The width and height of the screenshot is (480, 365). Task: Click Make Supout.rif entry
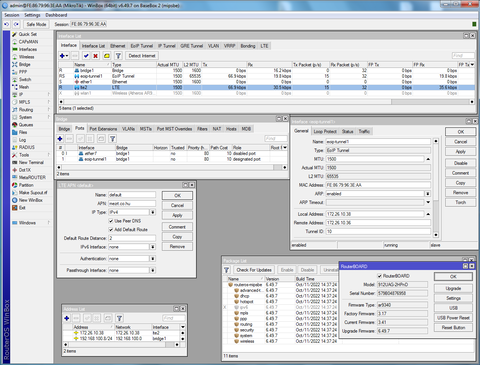click(33, 192)
